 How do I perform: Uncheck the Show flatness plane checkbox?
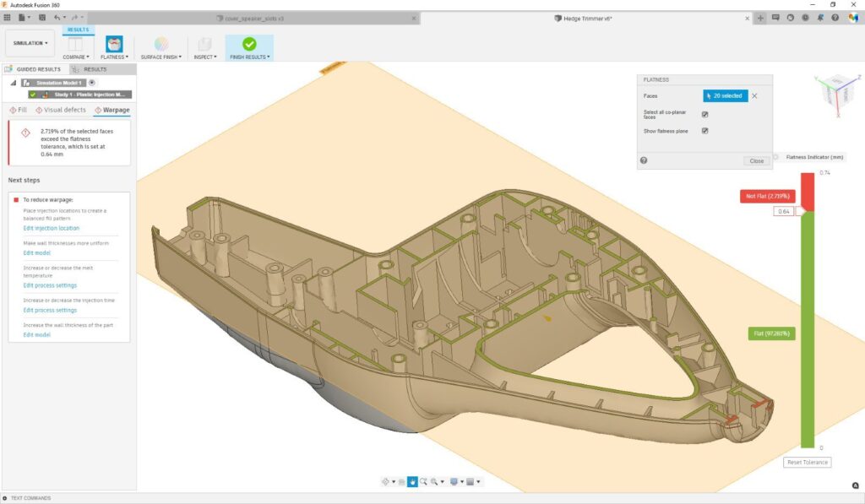coord(705,131)
